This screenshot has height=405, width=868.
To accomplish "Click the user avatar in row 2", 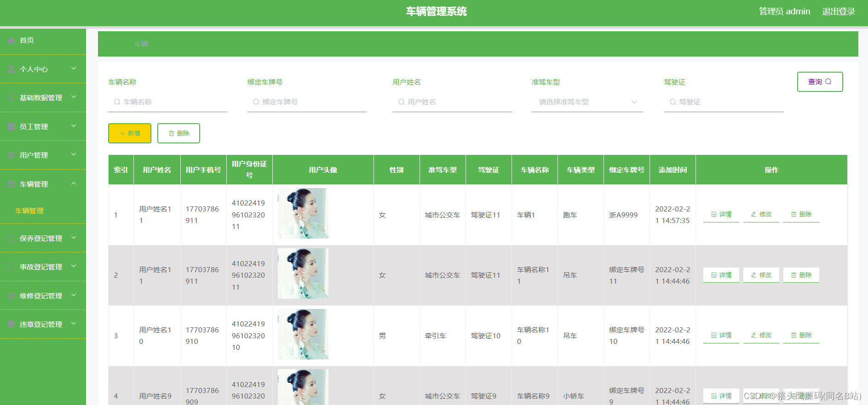I will click(303, 274).
